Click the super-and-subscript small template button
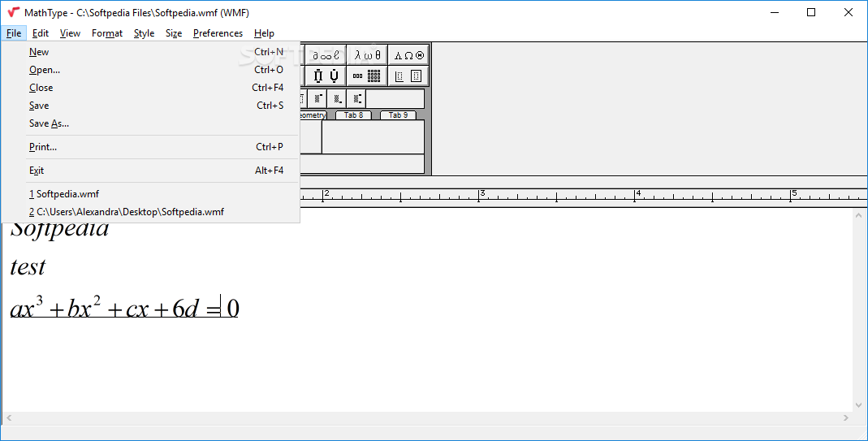 (x=356, y=98)
